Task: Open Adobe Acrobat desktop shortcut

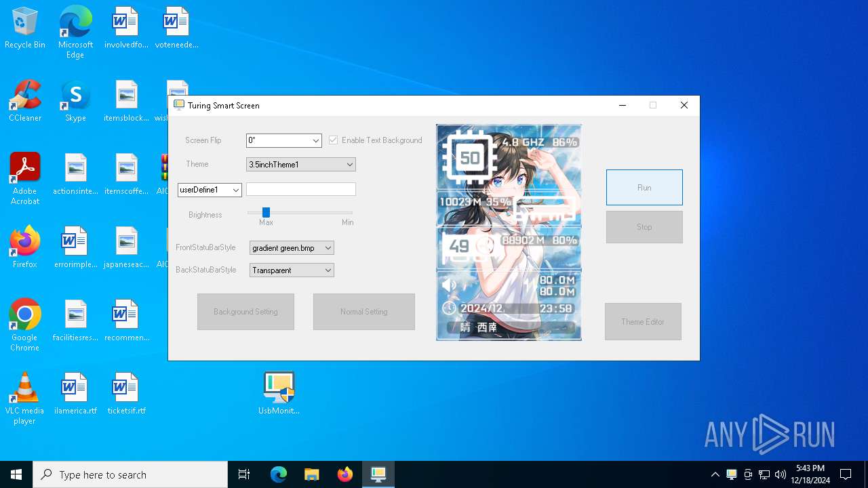Action: point(25,179)
